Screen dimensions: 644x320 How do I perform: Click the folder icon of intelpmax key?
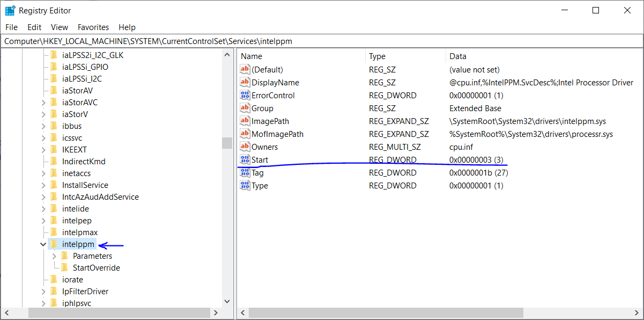pos(53,232)
